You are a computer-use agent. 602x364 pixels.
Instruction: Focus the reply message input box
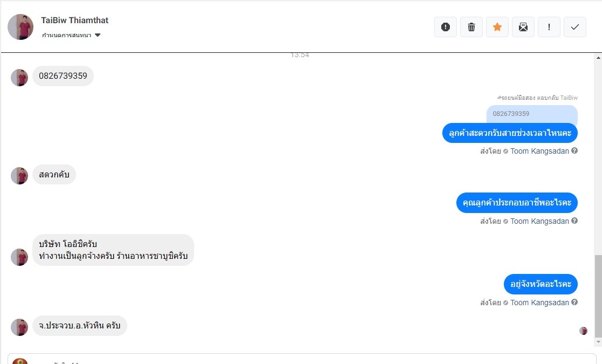tap(302, 359)
